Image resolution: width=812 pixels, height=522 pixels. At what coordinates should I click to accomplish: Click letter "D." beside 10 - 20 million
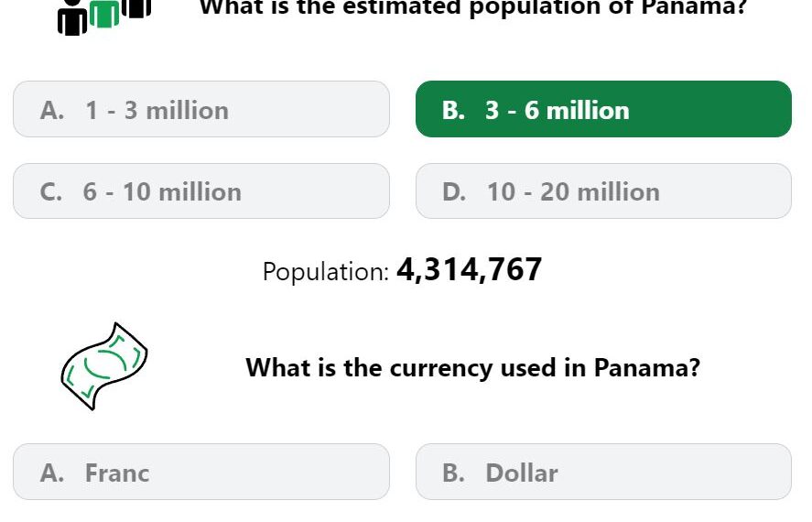point(454,192)
